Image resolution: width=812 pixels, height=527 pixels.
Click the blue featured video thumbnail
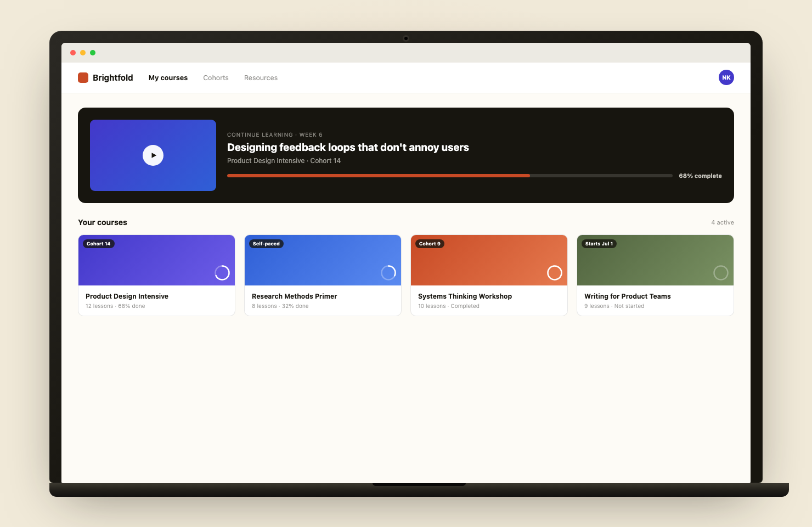[153, 155]
